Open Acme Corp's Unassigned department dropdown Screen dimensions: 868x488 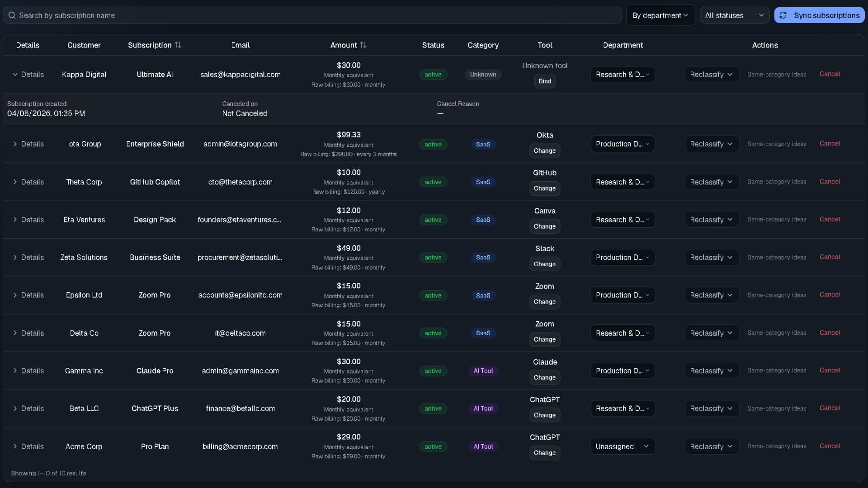(x=623, y=446)
